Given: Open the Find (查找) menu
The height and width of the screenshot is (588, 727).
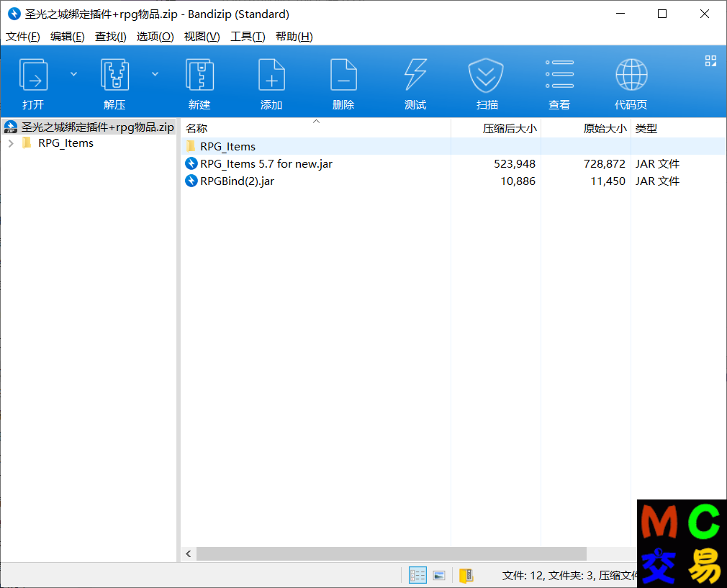Looking at the screenshot, I should [111, 37].
